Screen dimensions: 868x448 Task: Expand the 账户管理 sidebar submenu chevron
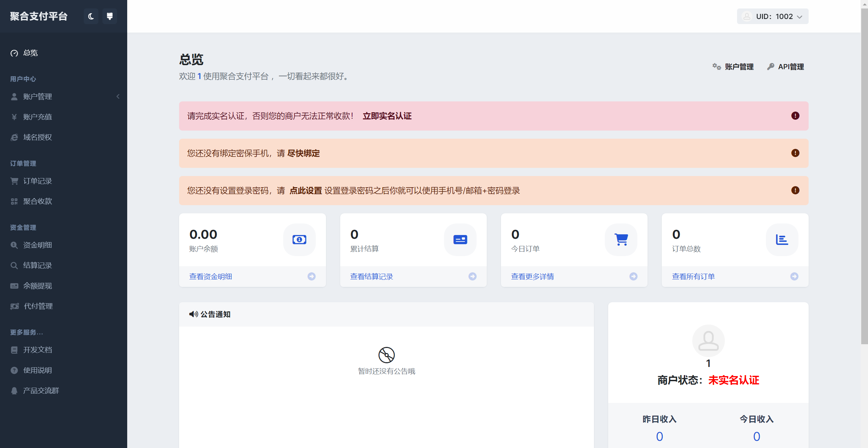coord(118,97)
